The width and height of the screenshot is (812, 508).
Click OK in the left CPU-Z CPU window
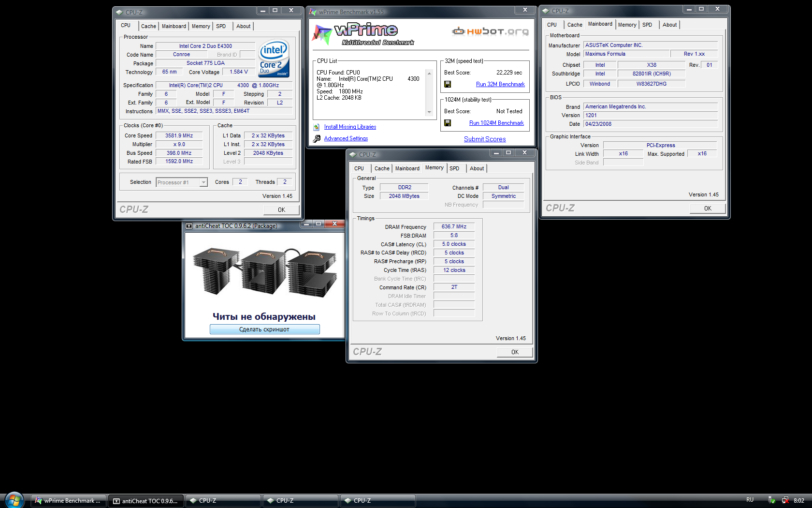click(x=281, y=210)
